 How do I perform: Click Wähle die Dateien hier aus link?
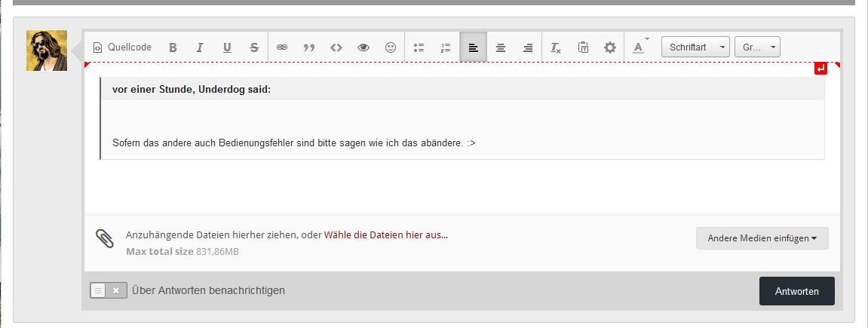pyautogui.click(x=385, y=235)
